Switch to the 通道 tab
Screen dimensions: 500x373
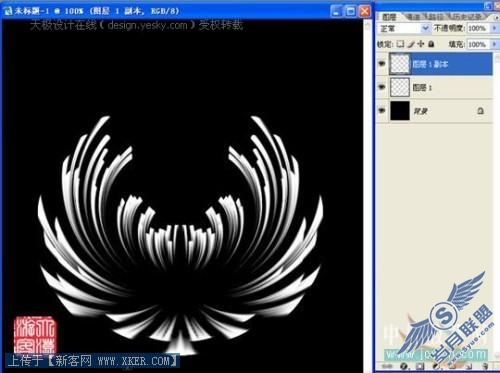[414, 16]
